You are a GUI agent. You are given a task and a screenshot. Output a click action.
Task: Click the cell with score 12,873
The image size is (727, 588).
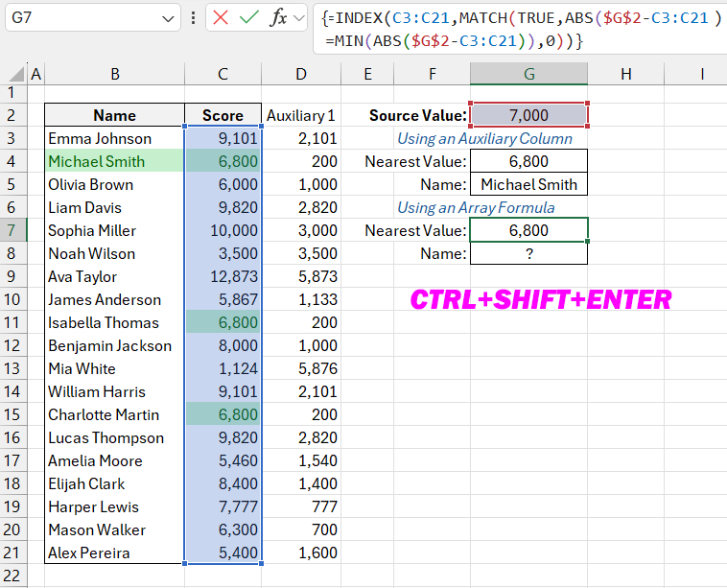coord(223,276)
